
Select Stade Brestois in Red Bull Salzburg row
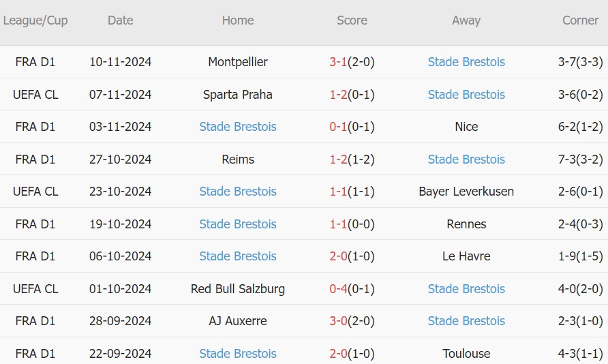[x=466, y=289]
